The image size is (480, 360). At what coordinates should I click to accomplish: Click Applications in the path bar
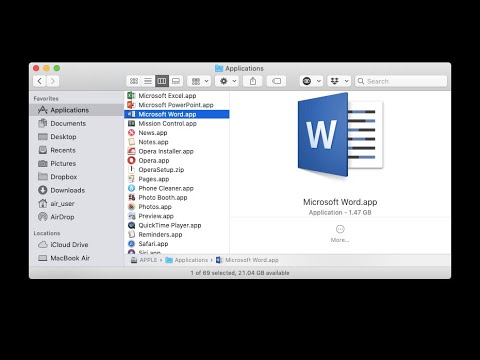(x=187, y=260)
